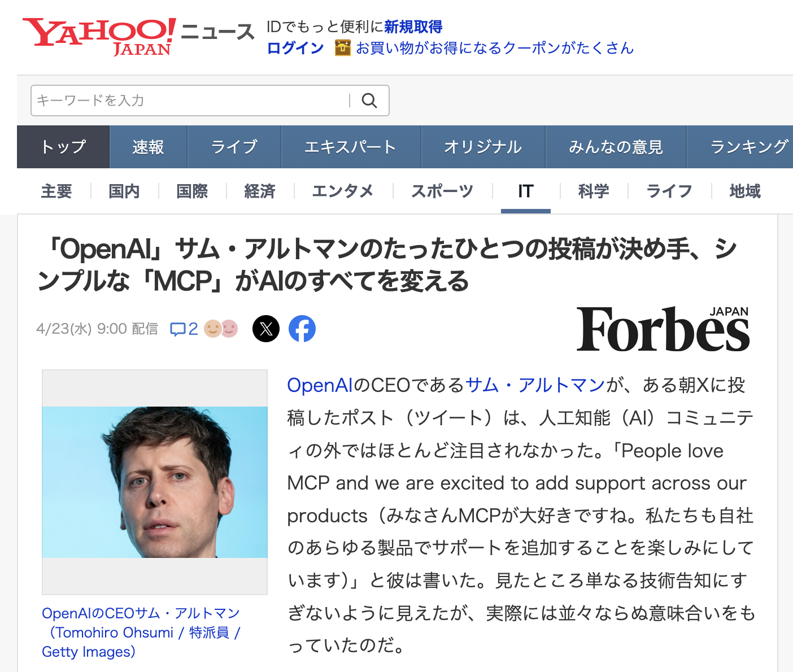Share article on X (Twitter)
793x672 pixels.
coord(266,329)
